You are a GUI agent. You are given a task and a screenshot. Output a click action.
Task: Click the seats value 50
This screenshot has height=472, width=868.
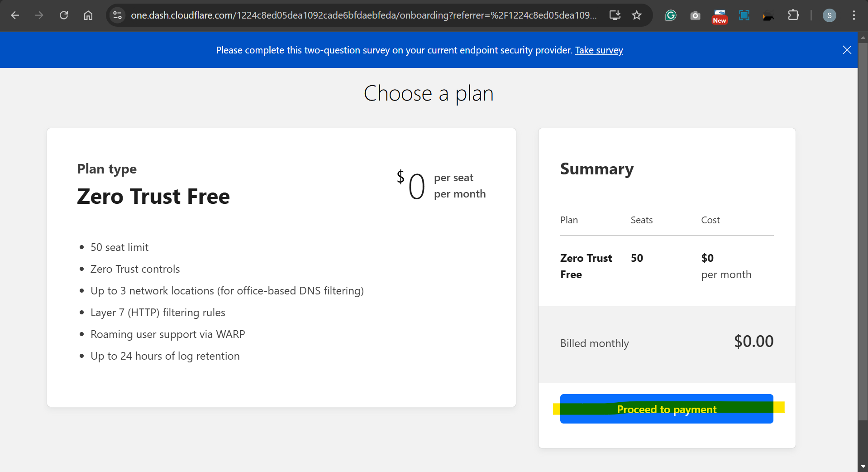pos(637,258)
